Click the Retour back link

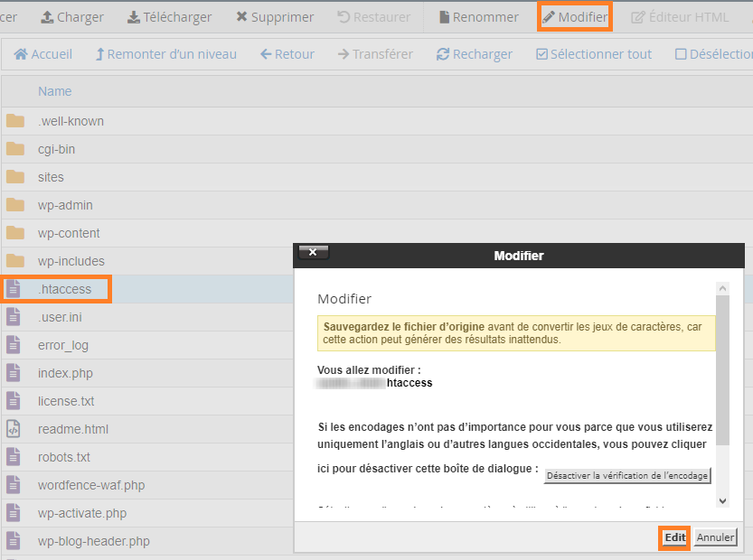pyautogui.click(x=287, y=54)
